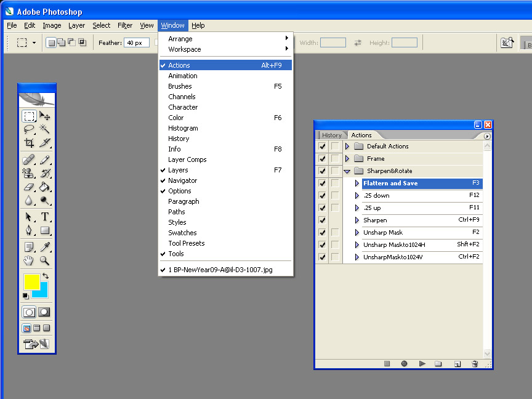Select the Type tool
This screenshot has width=532, height=399.
tap(45, 217)
